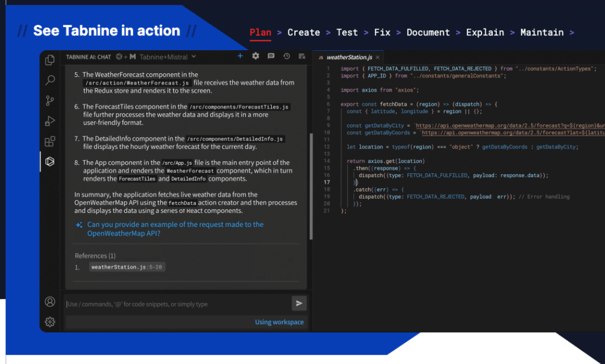
Task: Open weatherStation.js:5-20 reference
Action: click(x=127, y=267)
